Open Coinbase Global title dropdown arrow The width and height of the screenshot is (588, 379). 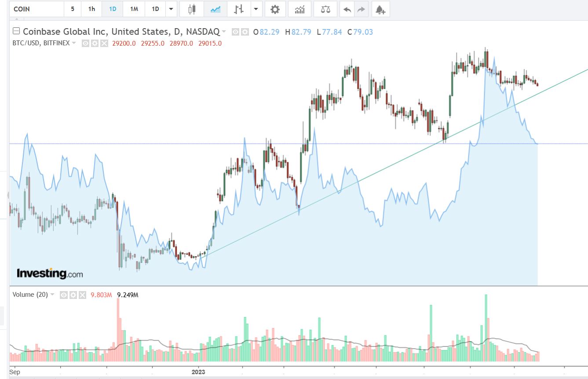click(x=224, y=32)
